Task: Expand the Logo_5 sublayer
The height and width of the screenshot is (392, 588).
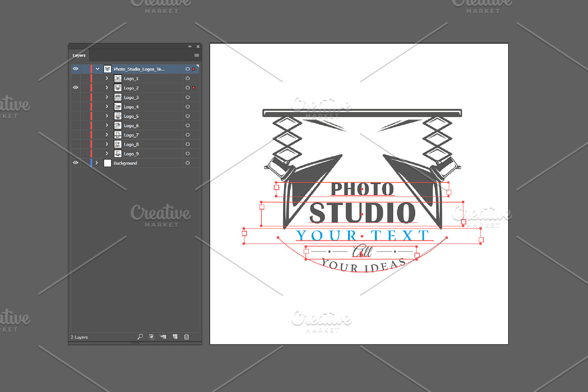Action: pos(107,116)
